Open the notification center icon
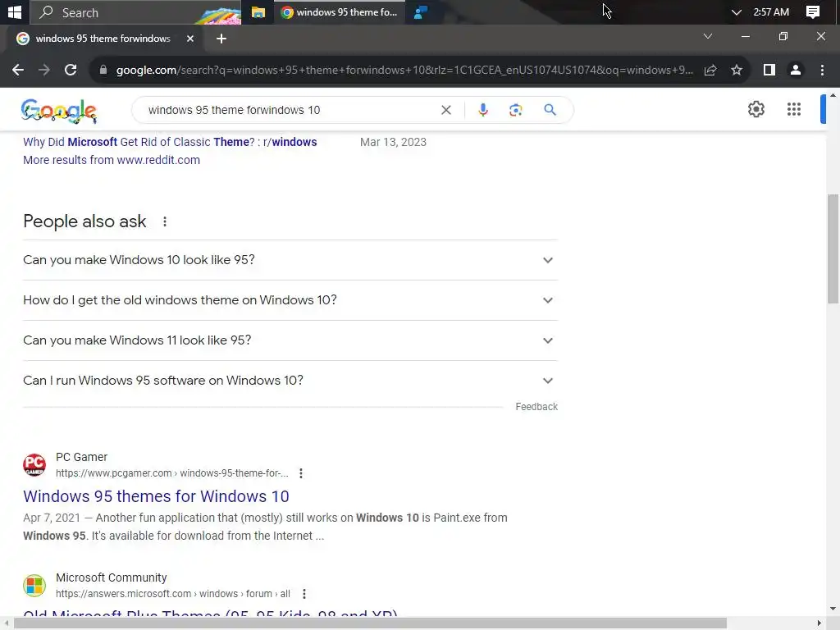The image size is (840, 630). 813,12
